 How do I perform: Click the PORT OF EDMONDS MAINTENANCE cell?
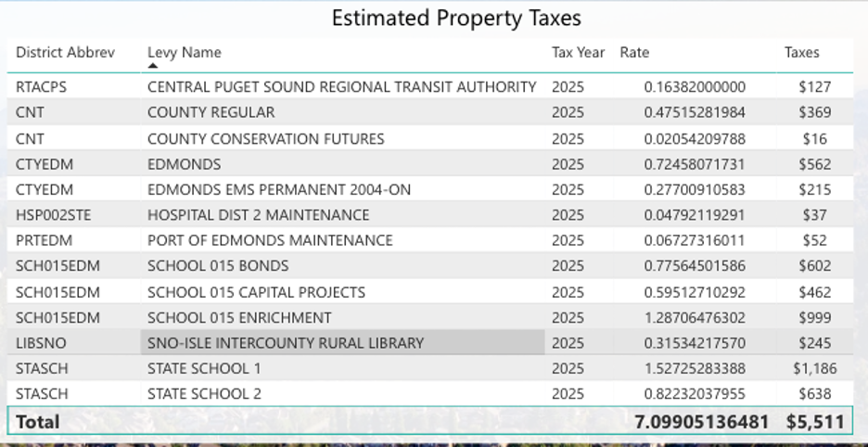270,240
